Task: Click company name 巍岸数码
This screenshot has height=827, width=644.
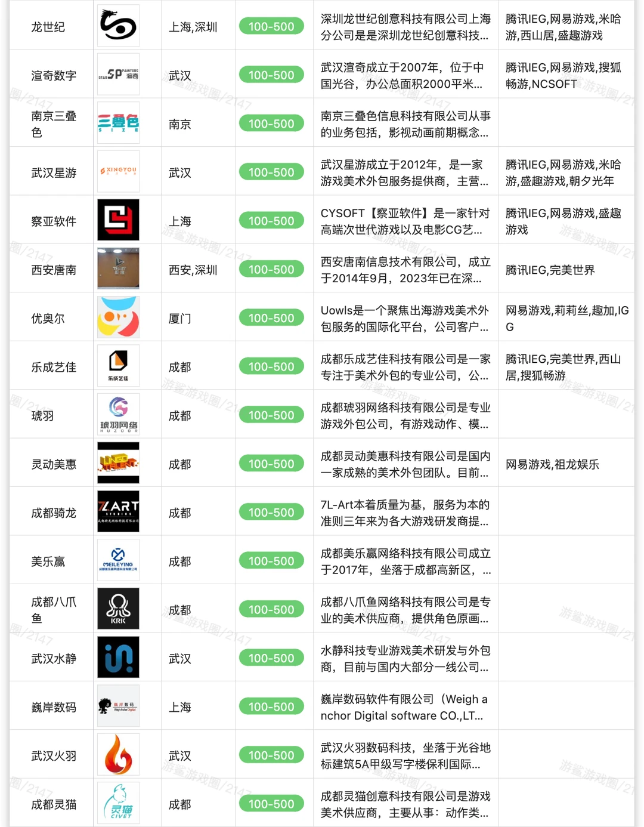Action: (54, 708)
